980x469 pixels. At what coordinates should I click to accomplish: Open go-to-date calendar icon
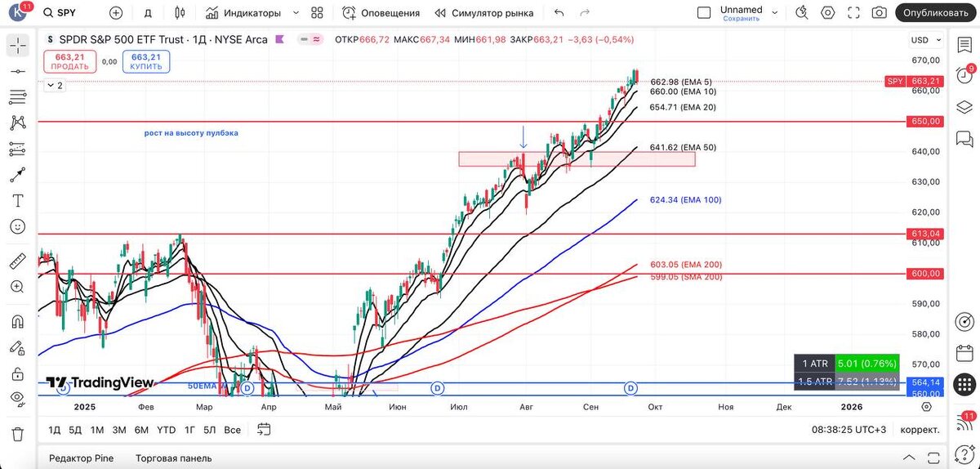(x=264, y=429)
